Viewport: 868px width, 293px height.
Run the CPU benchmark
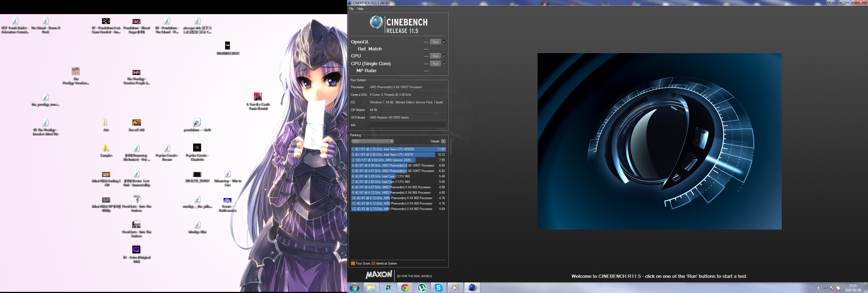pos(435,56)
